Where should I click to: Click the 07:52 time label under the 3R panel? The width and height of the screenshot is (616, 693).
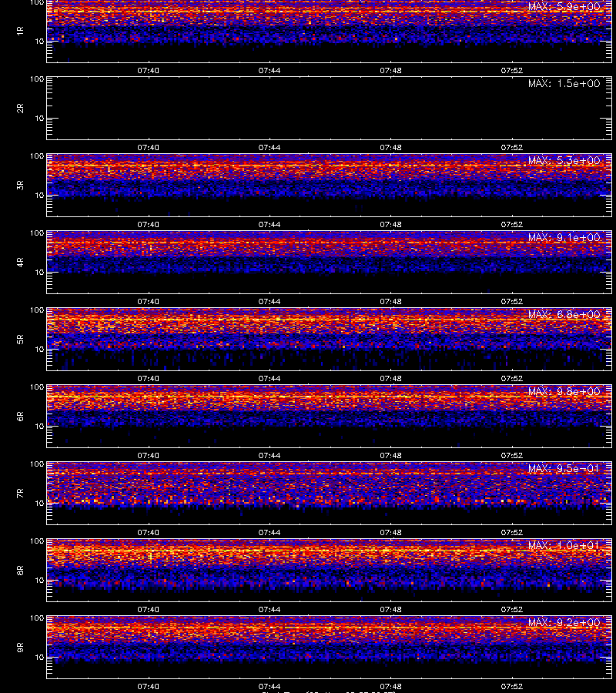(512, 224)
